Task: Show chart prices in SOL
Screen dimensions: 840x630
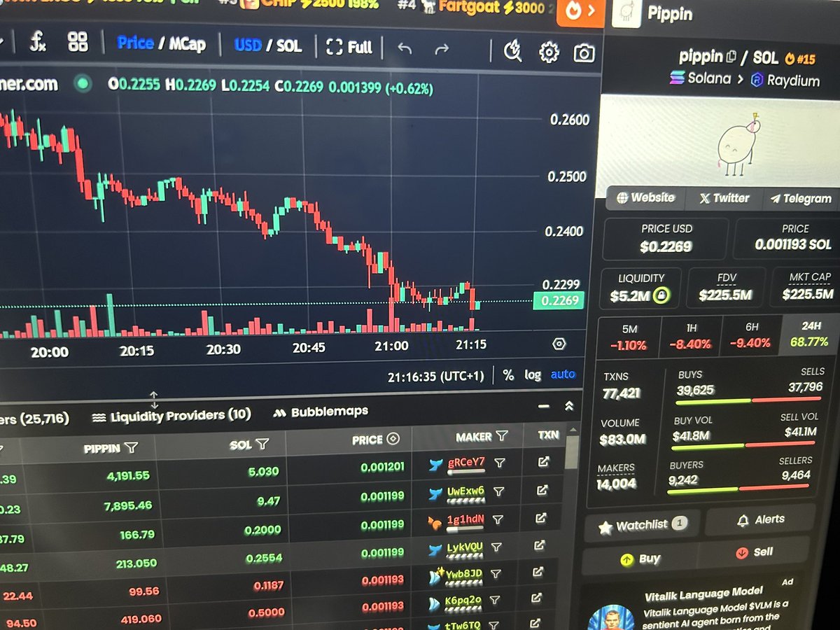Action: click(x=289, y=46)
